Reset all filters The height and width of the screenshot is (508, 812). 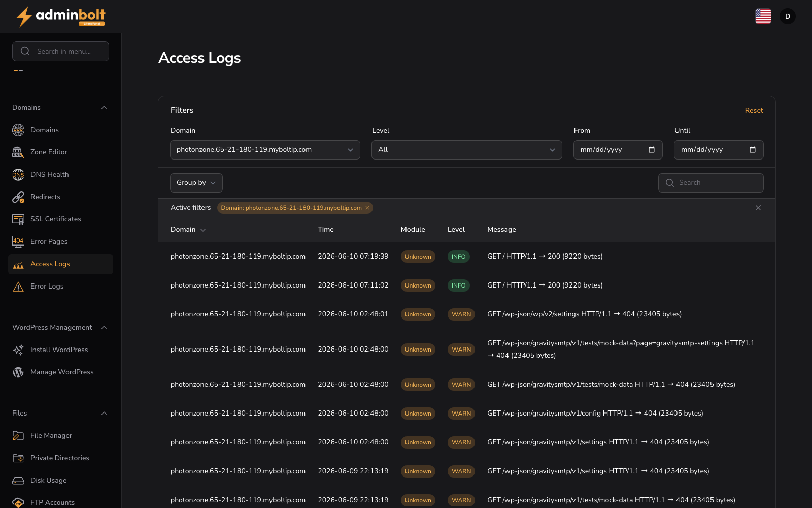click(x=754, y=111)
